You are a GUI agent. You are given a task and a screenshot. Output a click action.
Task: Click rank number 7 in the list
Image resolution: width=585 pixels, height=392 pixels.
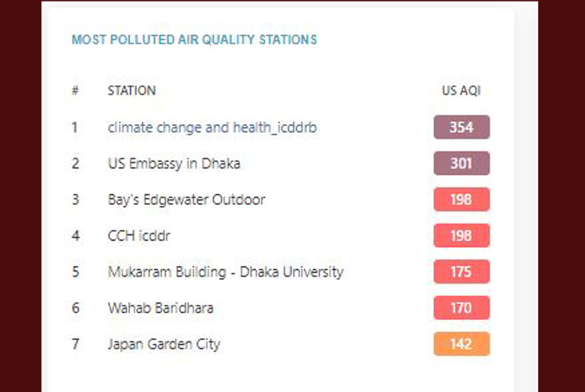point(75,344)
